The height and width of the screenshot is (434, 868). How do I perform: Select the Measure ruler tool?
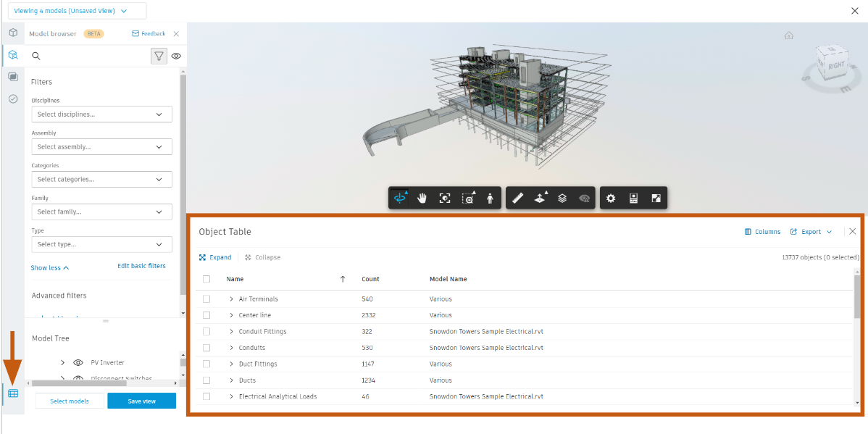coord(517,198)
